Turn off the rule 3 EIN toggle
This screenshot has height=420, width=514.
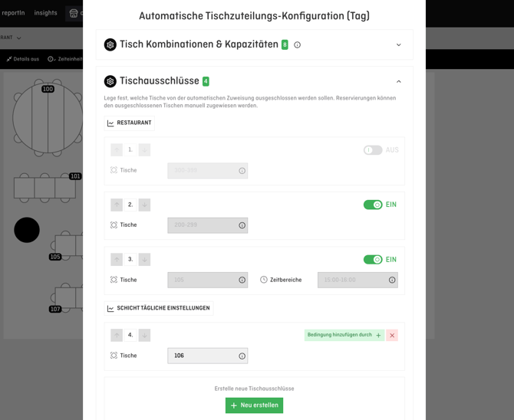click(x=373, y=260)
